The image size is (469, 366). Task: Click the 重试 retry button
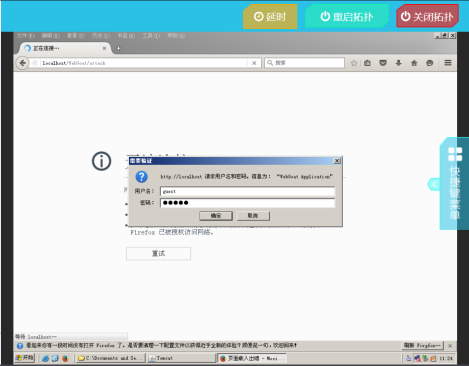point(158,253)
